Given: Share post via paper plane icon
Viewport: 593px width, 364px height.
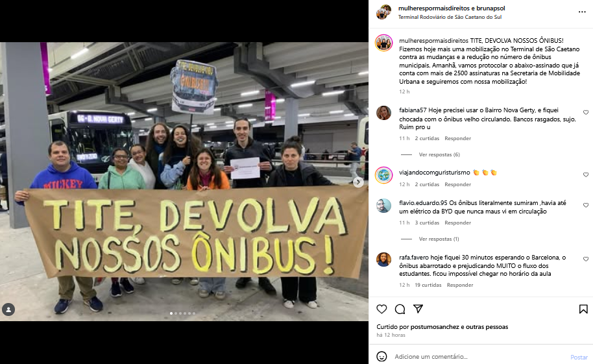Looking at the screenshot, I should [x=418, y=309].
